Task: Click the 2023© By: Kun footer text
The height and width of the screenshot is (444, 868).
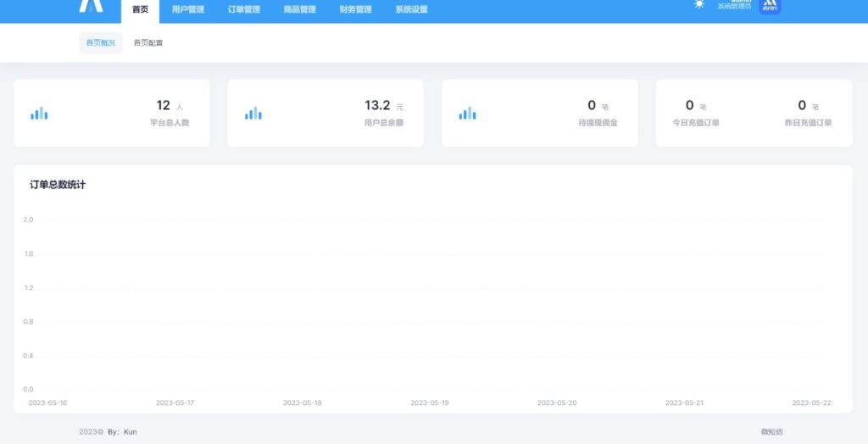Action: tap(108, 432)
